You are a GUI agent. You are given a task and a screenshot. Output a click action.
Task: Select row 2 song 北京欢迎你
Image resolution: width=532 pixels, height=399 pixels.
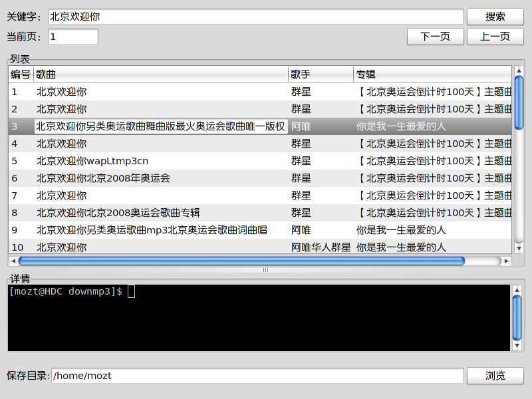coord(61,109)
